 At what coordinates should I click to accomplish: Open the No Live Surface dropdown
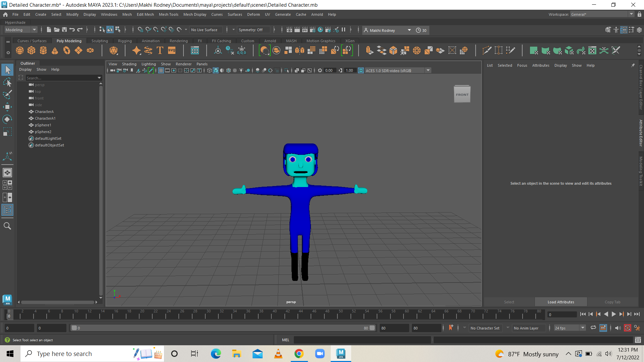point(206,30)
